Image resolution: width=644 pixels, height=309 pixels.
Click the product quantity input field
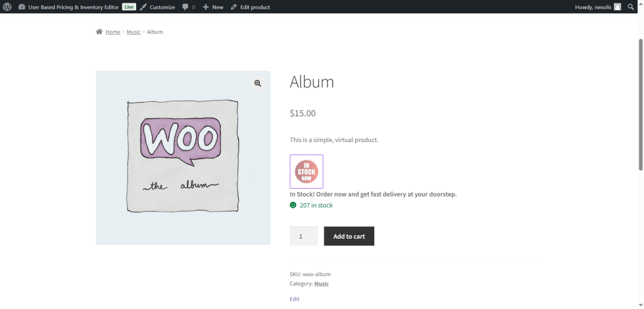[303, 236]
